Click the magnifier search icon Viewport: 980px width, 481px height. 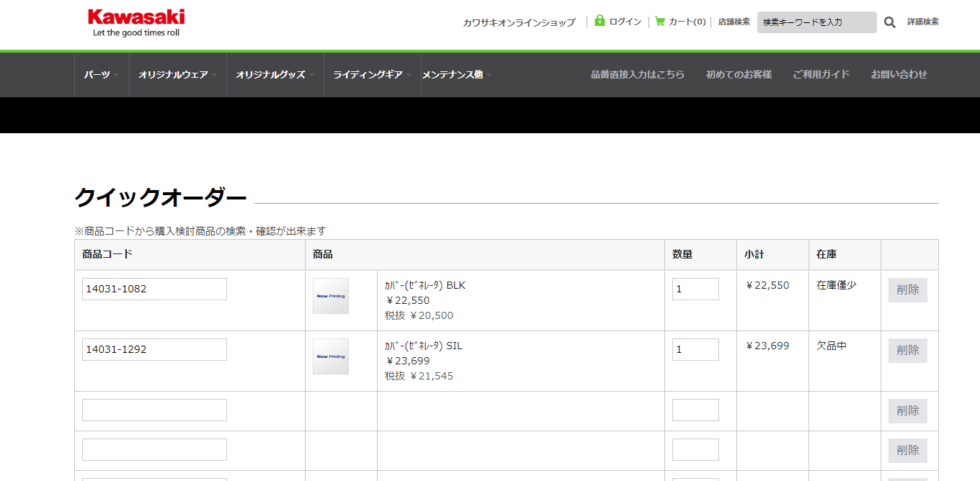(890, 22)
